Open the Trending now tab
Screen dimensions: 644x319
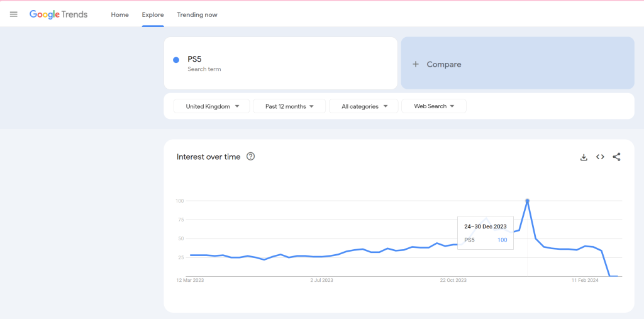click(197, 15)
